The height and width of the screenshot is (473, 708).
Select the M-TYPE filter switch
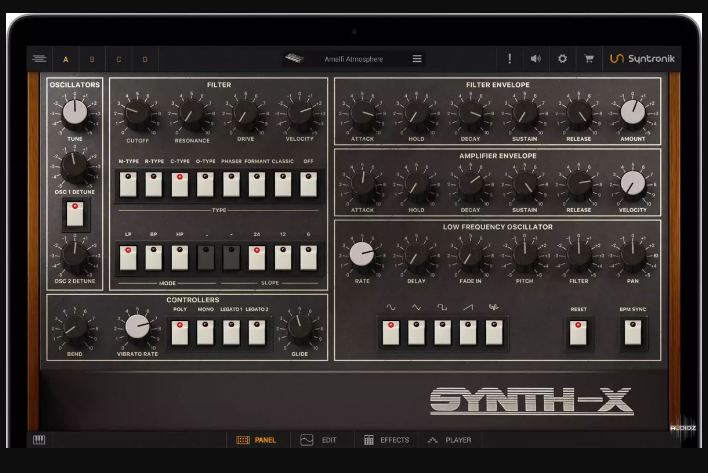(128, 184)
